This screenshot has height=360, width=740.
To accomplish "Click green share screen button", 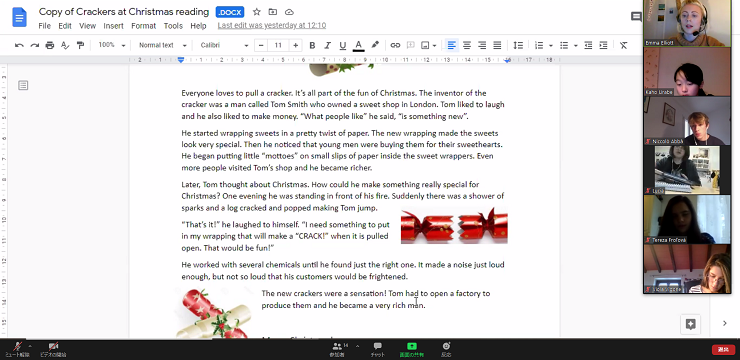I will tap(412, 350).
